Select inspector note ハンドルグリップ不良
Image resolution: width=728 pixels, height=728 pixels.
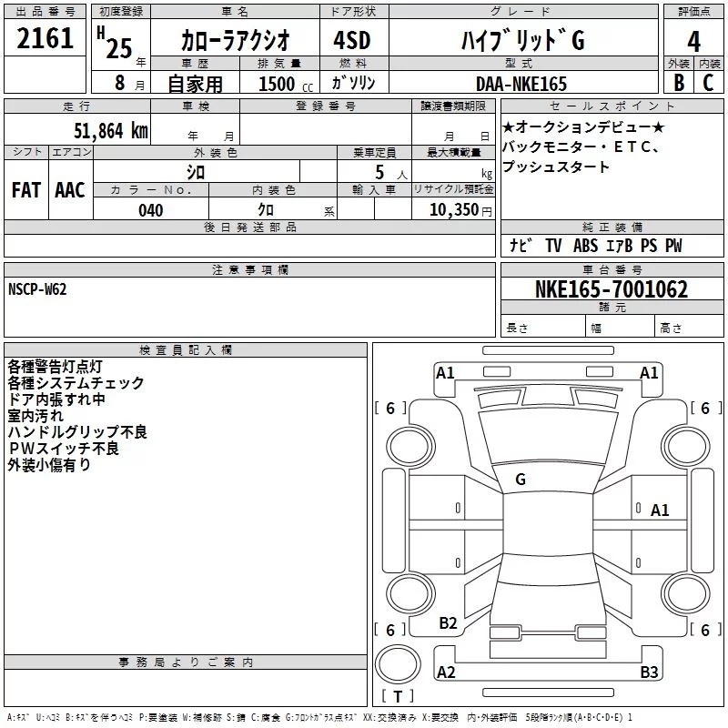point(77,431)
